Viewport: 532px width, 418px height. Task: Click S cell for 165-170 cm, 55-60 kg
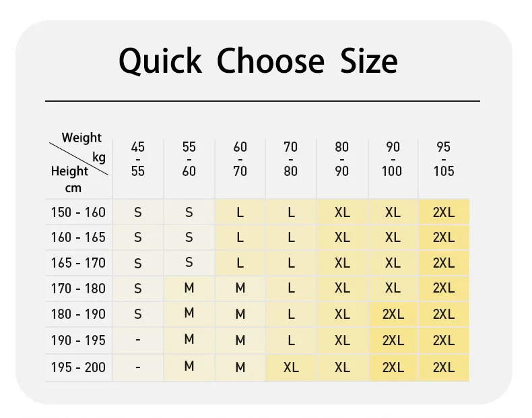189,262
